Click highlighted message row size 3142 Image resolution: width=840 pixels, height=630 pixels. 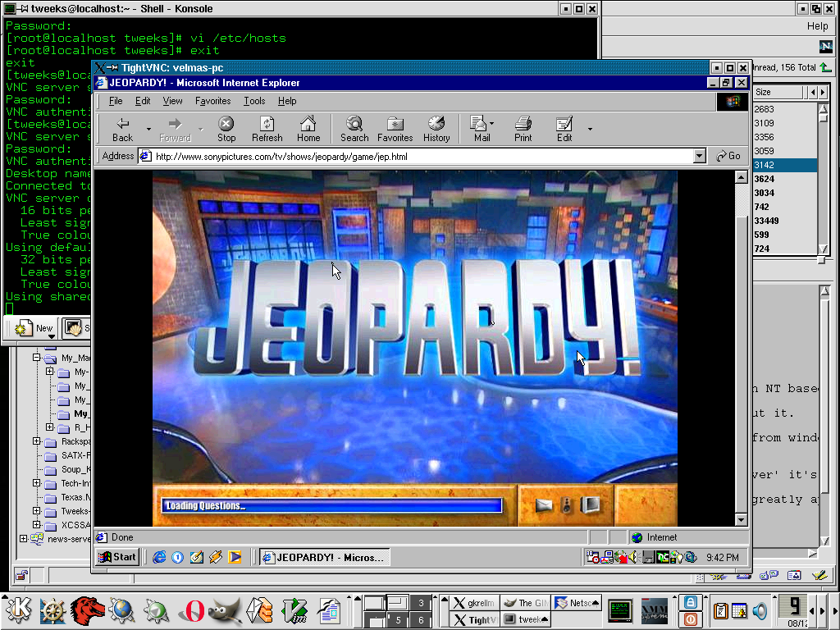click(784, 165)
